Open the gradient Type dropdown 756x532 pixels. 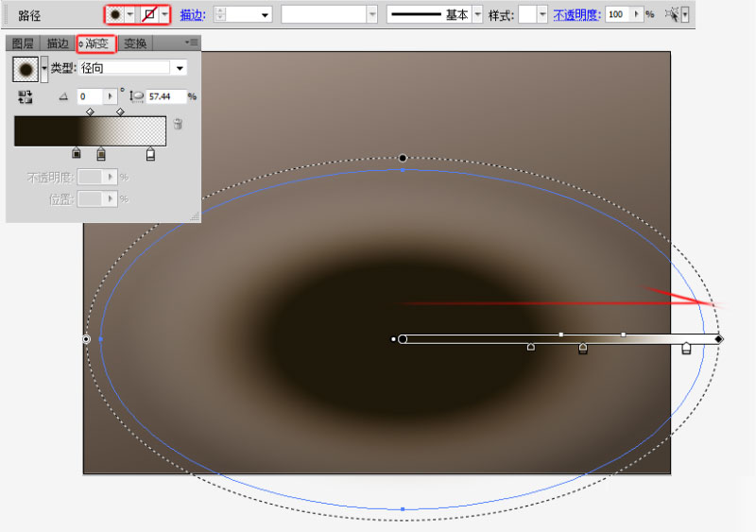180,68
